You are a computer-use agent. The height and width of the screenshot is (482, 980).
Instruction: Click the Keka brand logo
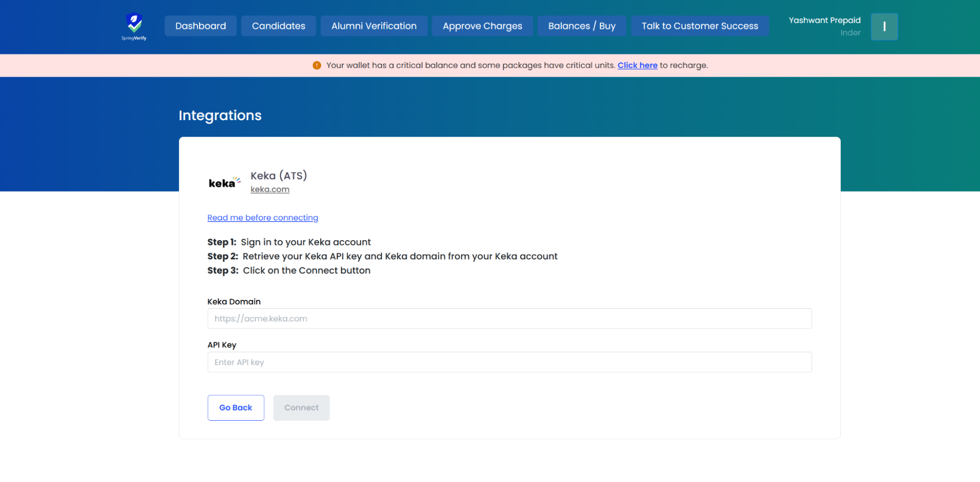pos(224,182)
